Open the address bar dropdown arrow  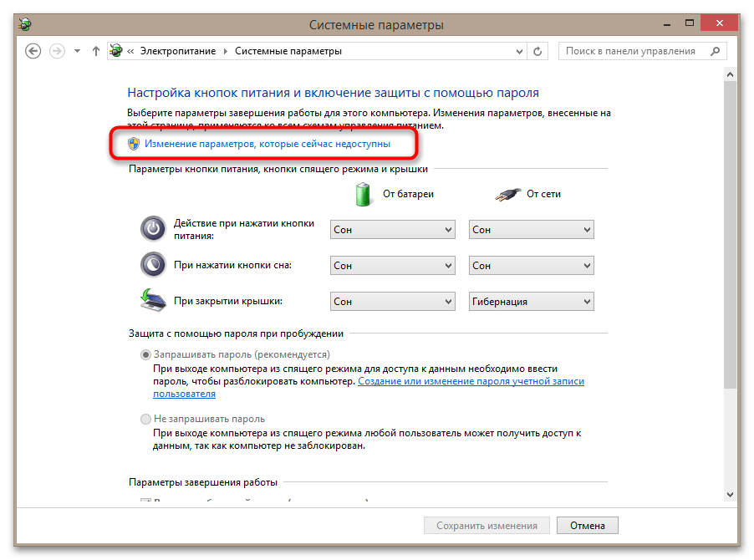tap(519, 52)
